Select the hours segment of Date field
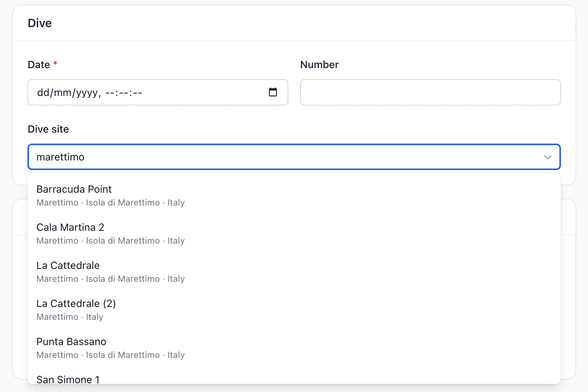 pos(110,92)
